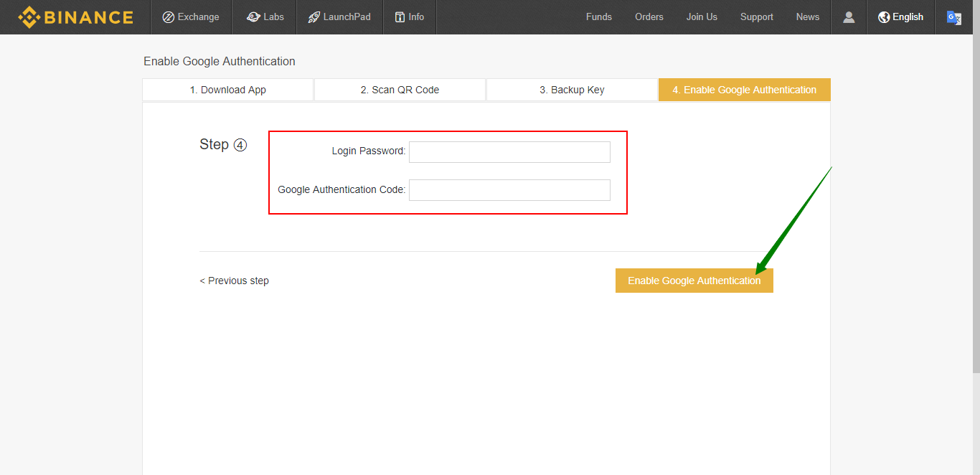Focus the Google Authentication Code field
Viewport: 980px width, 475px height.
click(509, 190)
